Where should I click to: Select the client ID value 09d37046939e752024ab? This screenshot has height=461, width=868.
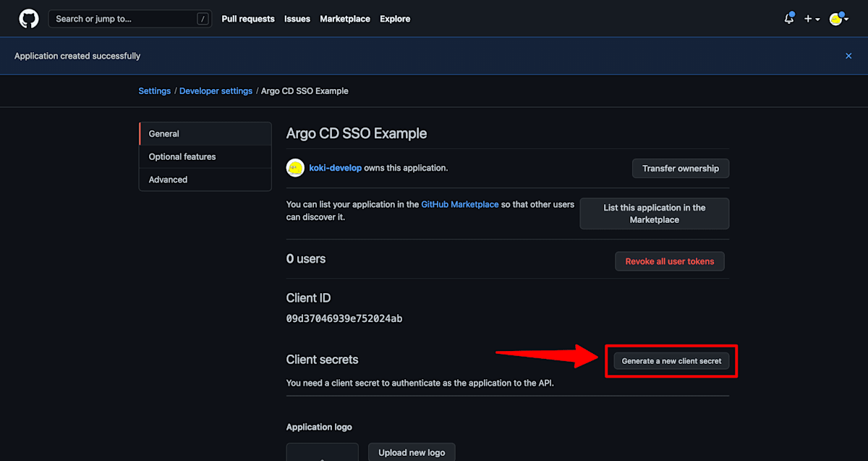click(344, 318)
